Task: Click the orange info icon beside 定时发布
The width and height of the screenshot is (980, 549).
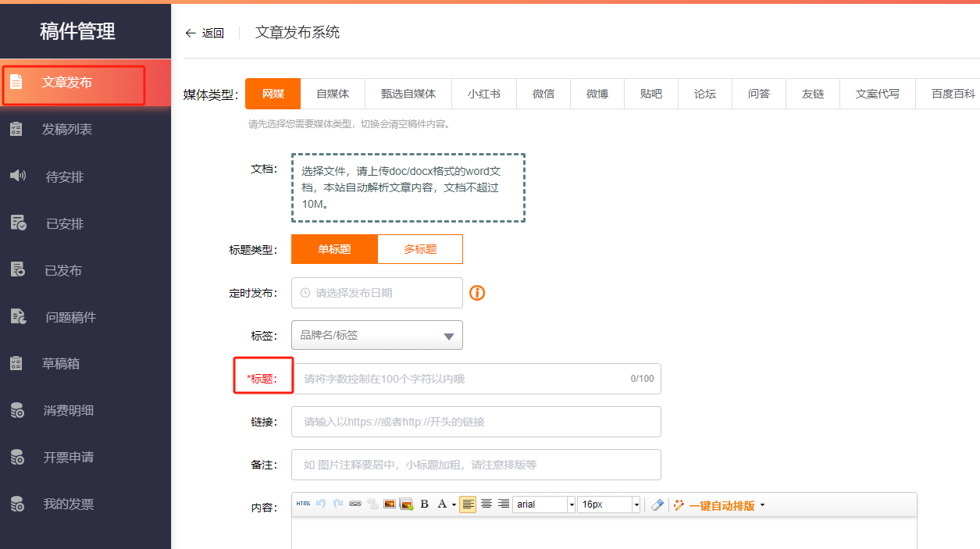Action: click(x=477, y=293)
